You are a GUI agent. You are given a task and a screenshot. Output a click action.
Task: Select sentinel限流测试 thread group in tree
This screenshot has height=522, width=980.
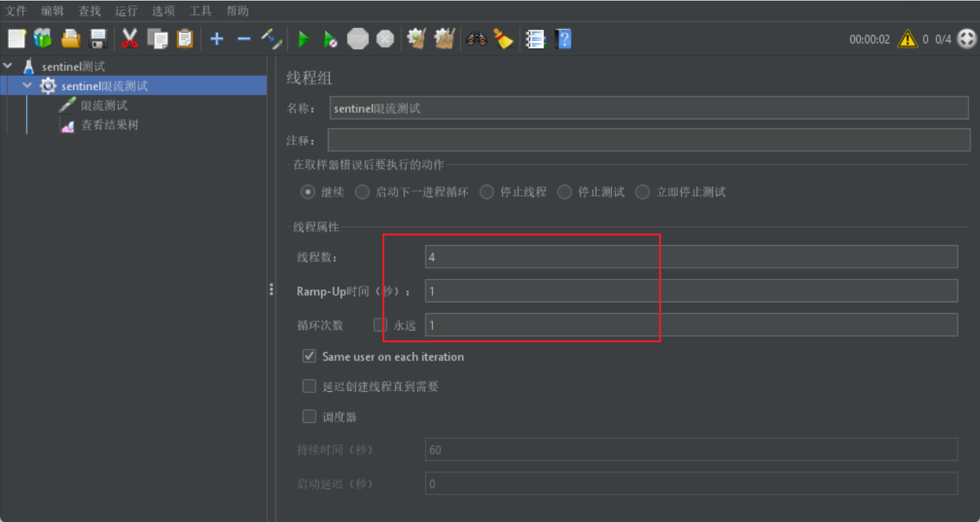coord(104,86)
